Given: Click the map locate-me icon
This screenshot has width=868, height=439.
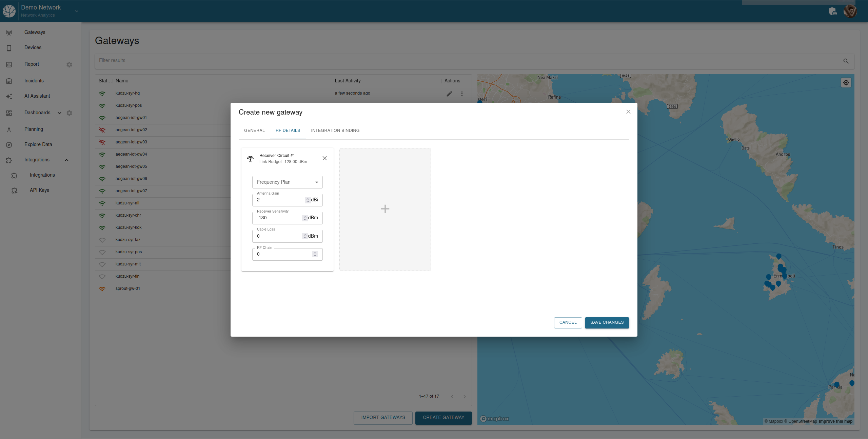Looking at the screenshot, I should pos(846,83).
